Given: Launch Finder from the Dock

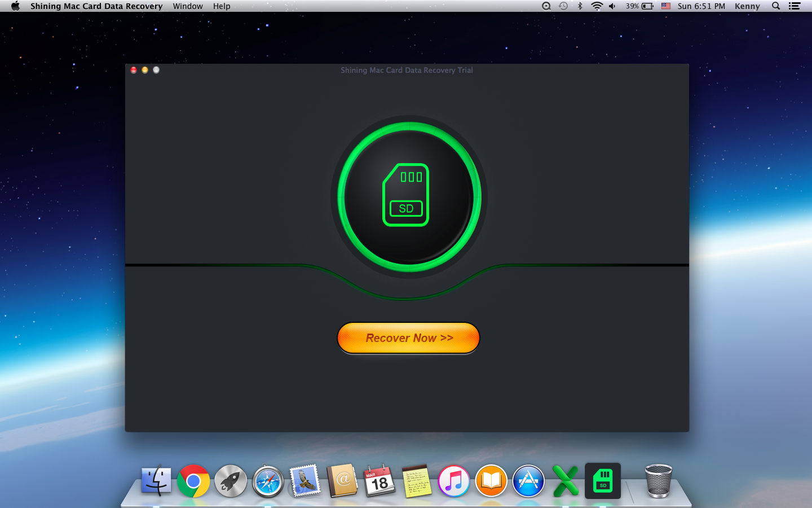Looking at the screenshot, I should pyautogui.click(x=156, y=481).
